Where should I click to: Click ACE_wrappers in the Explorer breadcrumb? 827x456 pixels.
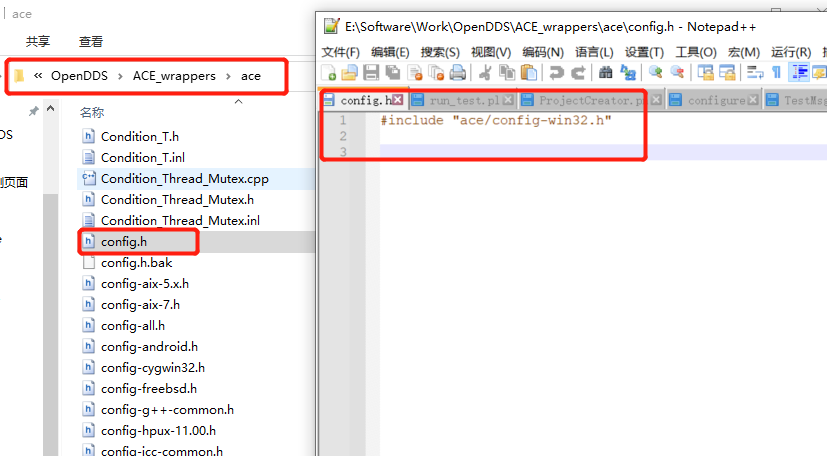174,76
